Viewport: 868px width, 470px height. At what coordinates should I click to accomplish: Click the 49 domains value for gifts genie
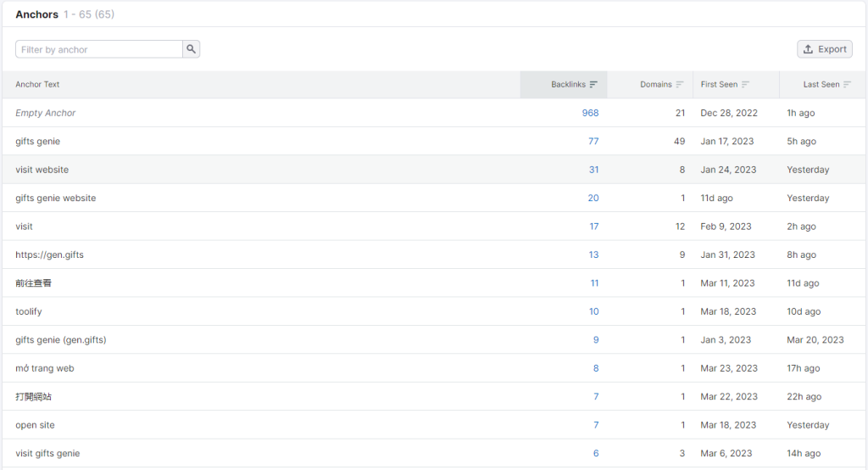click(679, 142)
